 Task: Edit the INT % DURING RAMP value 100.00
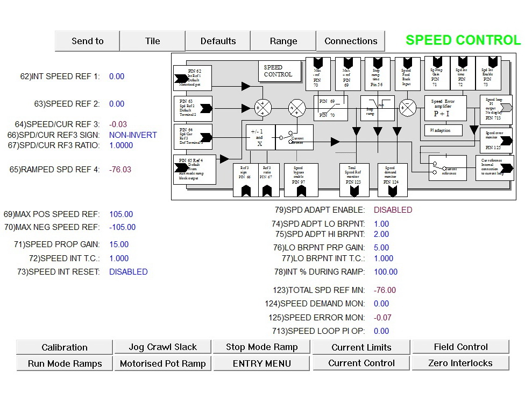[x=386, y=272]
